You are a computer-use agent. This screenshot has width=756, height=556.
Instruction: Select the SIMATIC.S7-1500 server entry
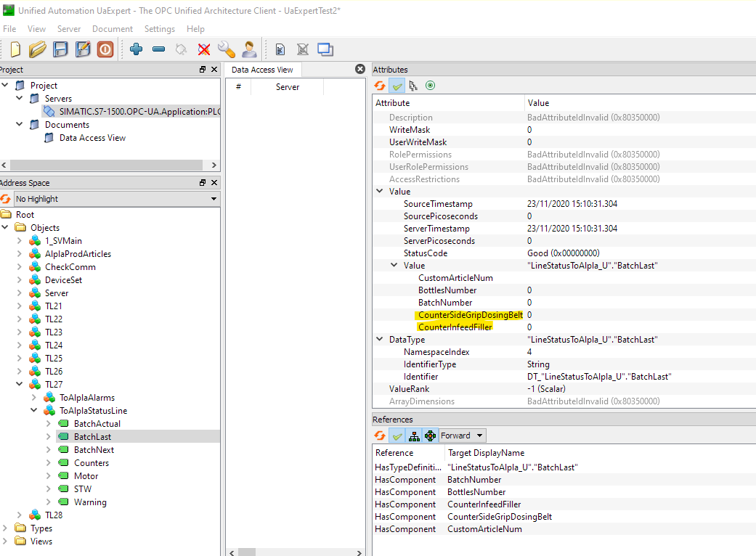pyautogui.click(x=140, y=112)
